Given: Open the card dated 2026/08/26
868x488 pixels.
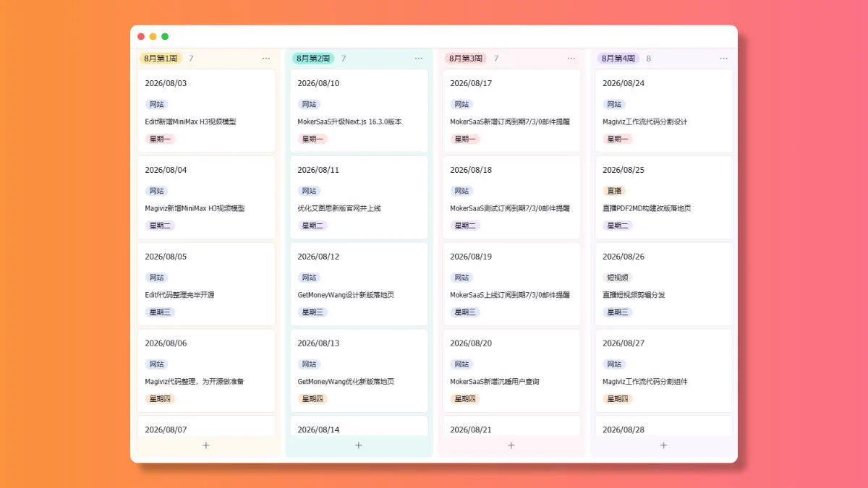Looking at the screenshot, I should coord(664,284).
